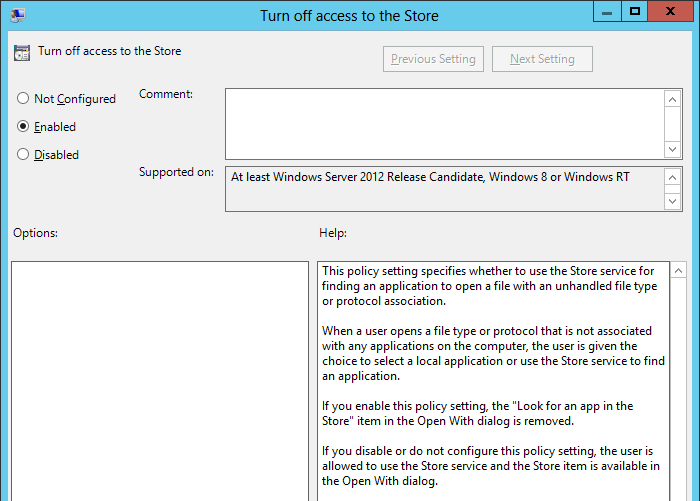This screenshot has width=700, height=501.
Task: Click the Help pane scroll up arrow
Action: (x=678, y=271)
